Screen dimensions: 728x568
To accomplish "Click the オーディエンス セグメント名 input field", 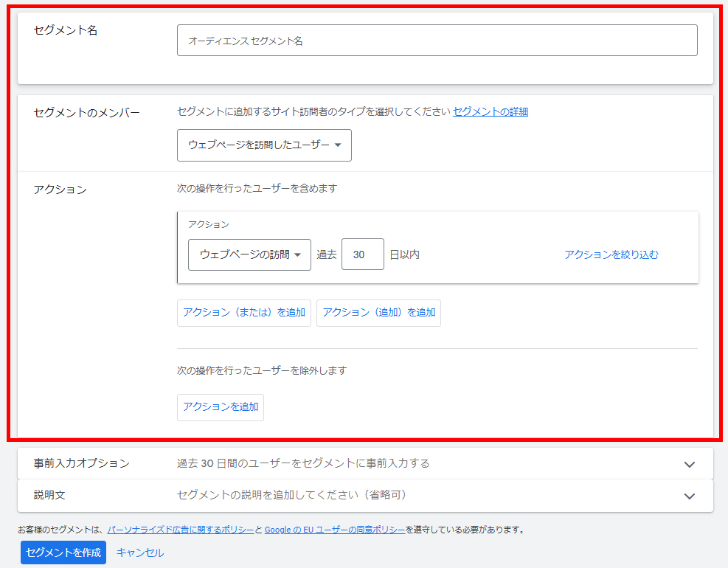I will tap(437, 41).
